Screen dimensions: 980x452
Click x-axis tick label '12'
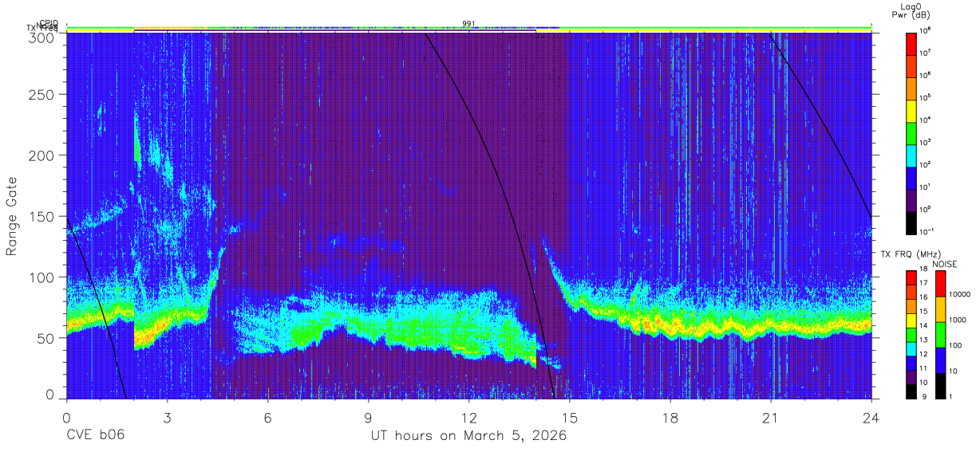468,418
